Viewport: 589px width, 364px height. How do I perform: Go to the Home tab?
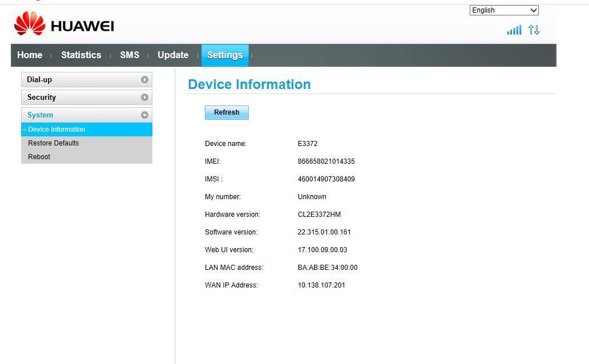(x=30, y=55)
